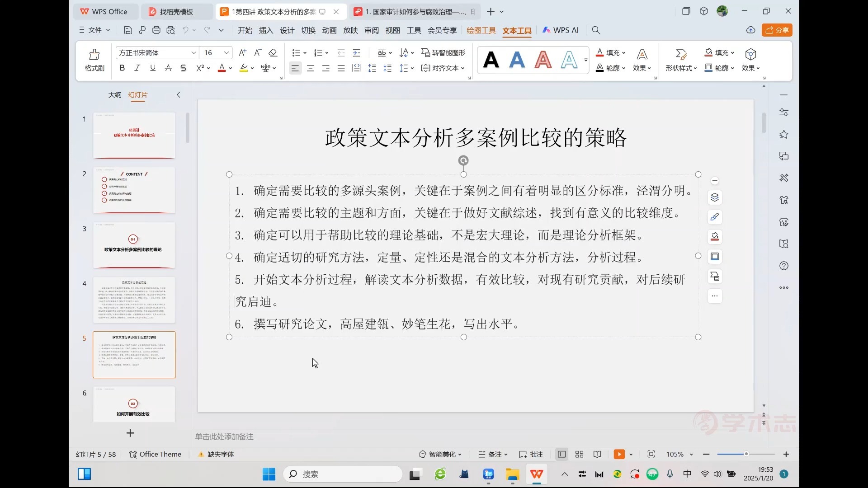Image resolution: width=868 pixels, height=488 pixels.
Task: Toggle bold formatting
Action: point(122,68)
